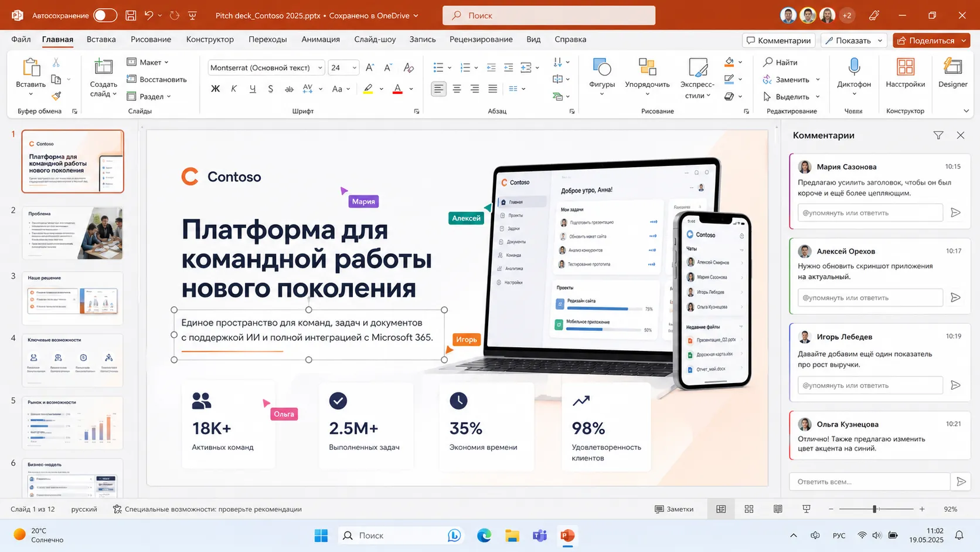The width and height of the screenshot is (980, 552).
Task: Open the accessibility recommendations in the status bar
Action: point(207,509)
